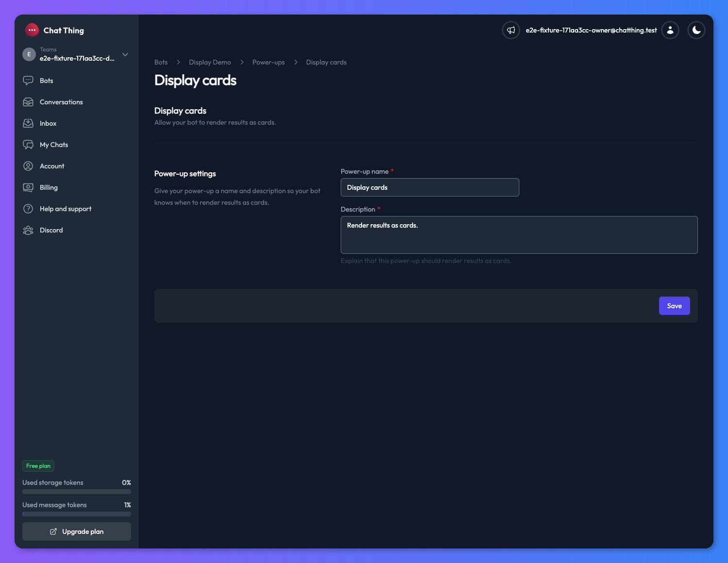Select the Conversations sidebar icon
The width and height of the screenshot is (728, 563).
point(28,102)
